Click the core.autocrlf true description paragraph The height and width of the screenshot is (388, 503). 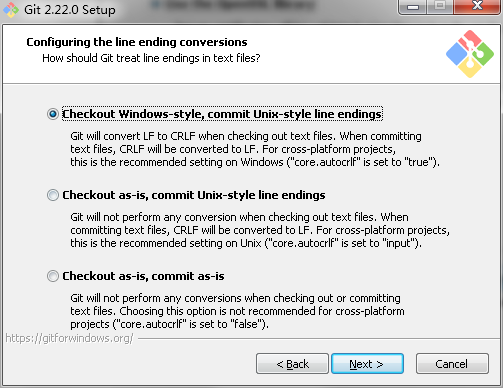255,149
